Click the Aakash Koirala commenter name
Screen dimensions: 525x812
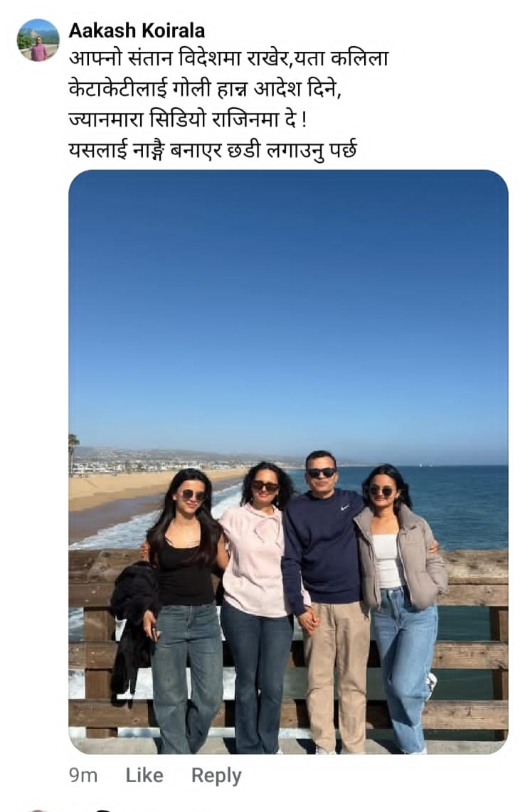pos(137,31)
